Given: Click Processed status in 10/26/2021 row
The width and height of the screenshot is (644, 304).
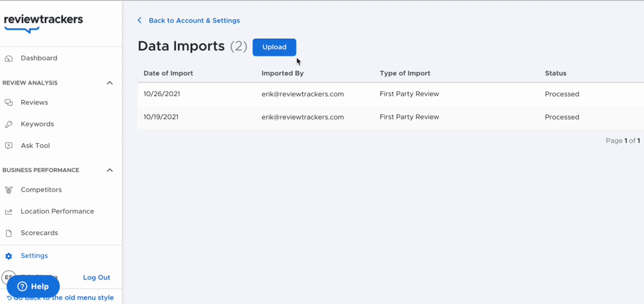Looking at the screenshot, I should coord(562,94).
